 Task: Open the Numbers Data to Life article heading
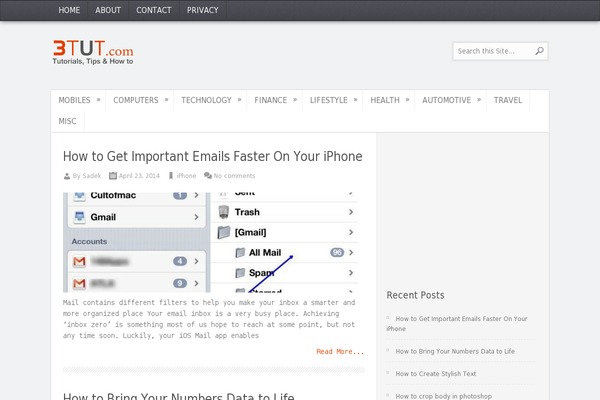(179, 396)
